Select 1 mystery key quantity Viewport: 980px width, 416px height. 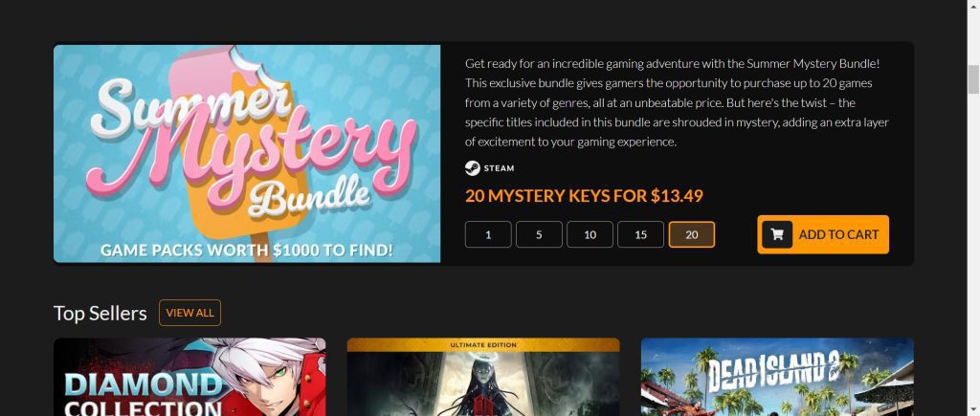coord(488,235)
